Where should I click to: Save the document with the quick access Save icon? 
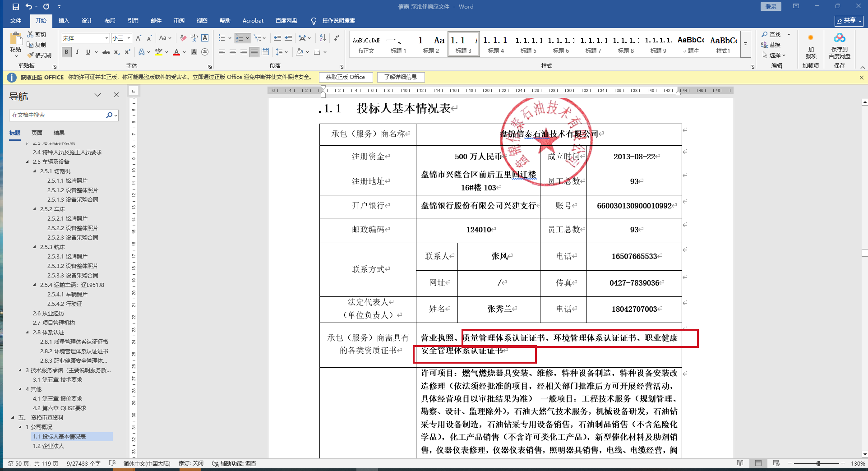pos(16,7)
